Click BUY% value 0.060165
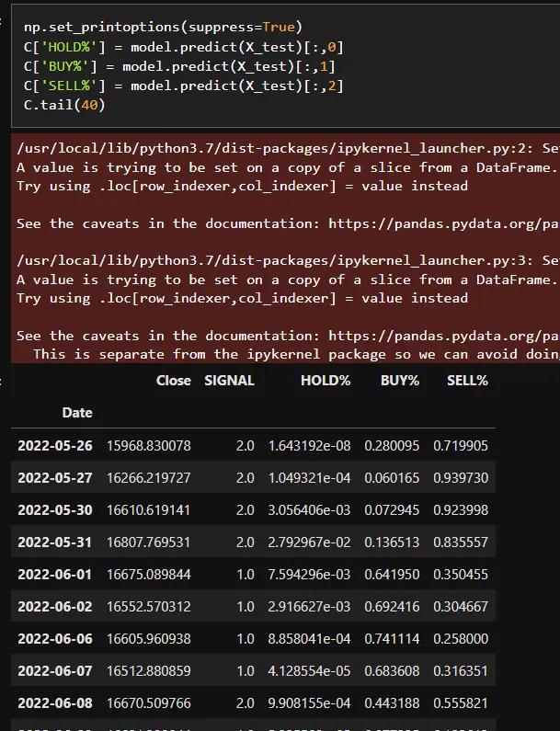 pyautogui.click(x=392, y=478)
